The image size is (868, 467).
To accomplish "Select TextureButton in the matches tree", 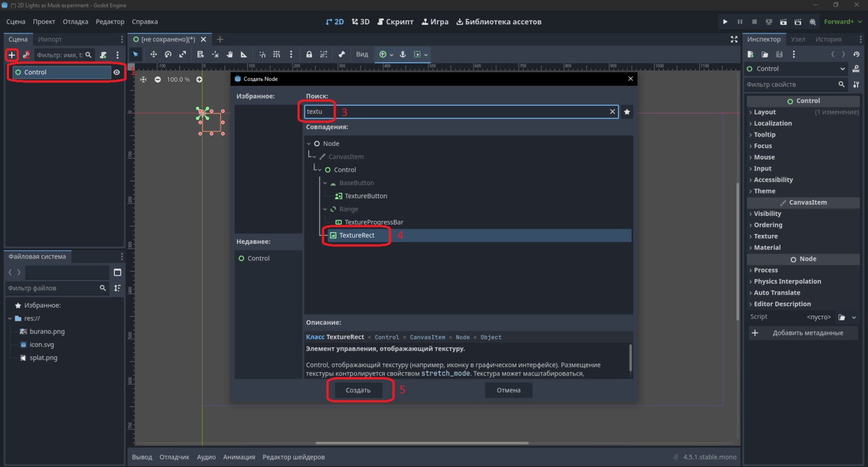I will (366, 196).
